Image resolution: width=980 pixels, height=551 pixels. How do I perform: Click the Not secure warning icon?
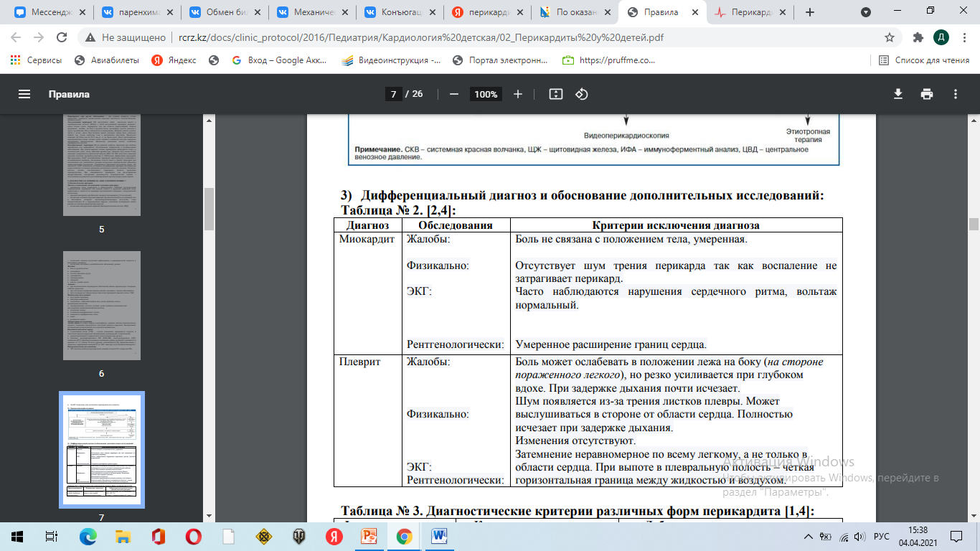(90, 37)
